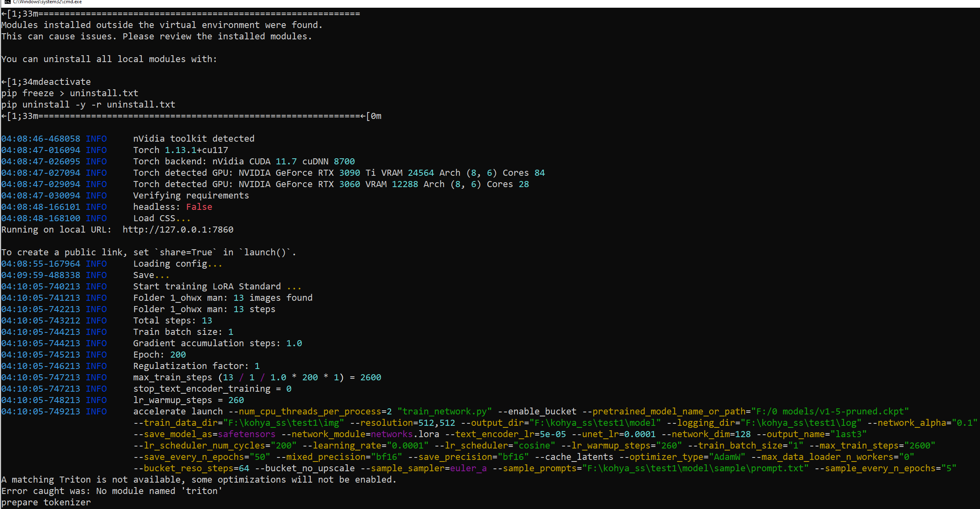Select the Epoch: 200 log line
The height and width of the screenshot is (509, 980).
tap(159, 354)
